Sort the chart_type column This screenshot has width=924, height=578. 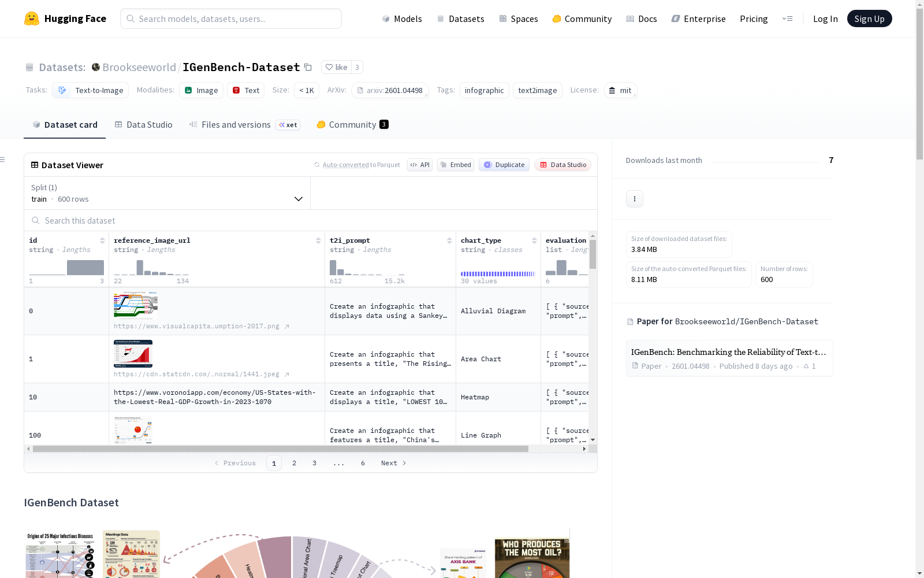pos(534,240)
